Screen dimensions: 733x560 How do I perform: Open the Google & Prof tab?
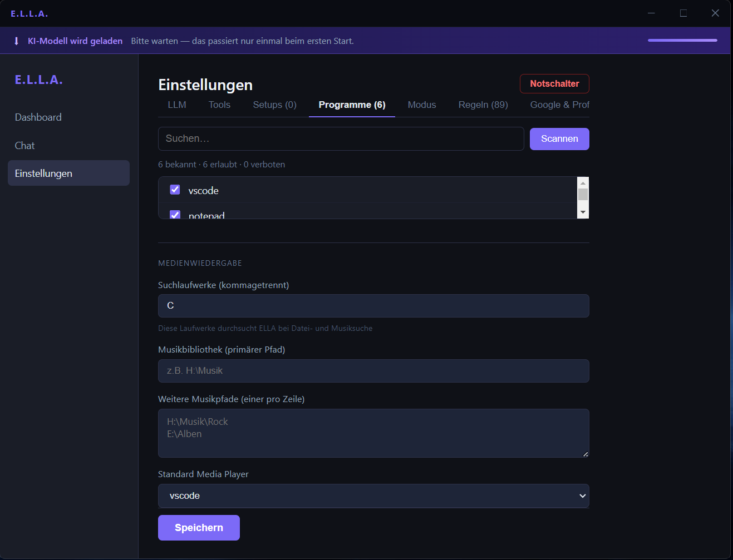[x=559, y=105]
